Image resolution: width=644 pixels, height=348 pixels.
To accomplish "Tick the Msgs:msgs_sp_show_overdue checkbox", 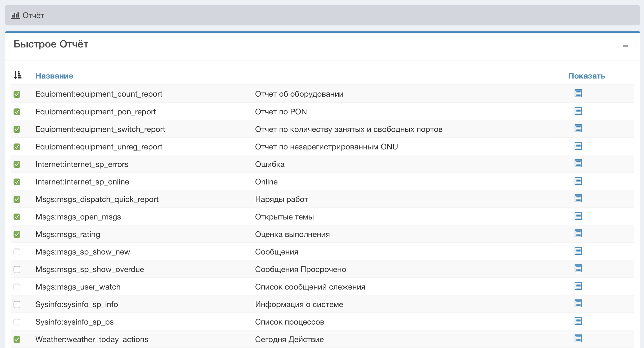I will pos(17,269).
